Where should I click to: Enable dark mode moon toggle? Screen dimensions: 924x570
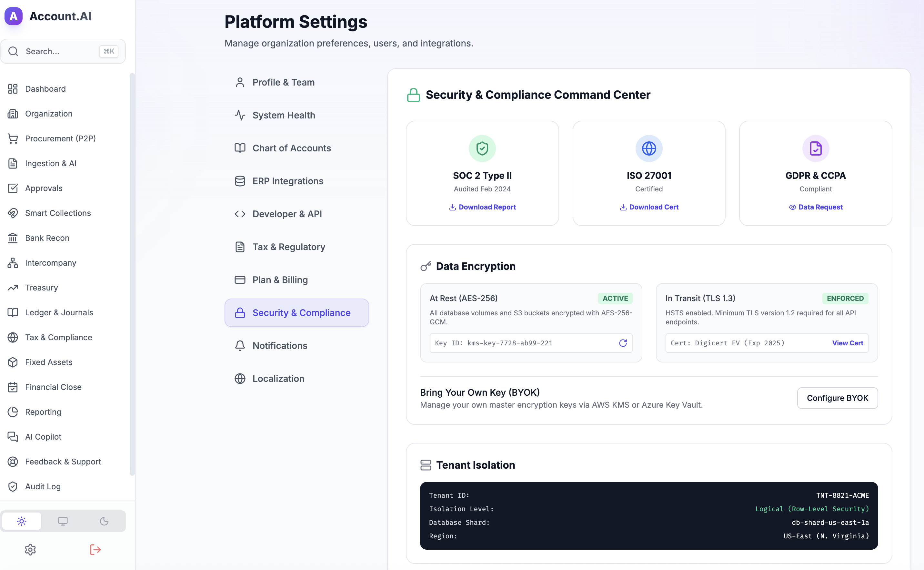104,521
